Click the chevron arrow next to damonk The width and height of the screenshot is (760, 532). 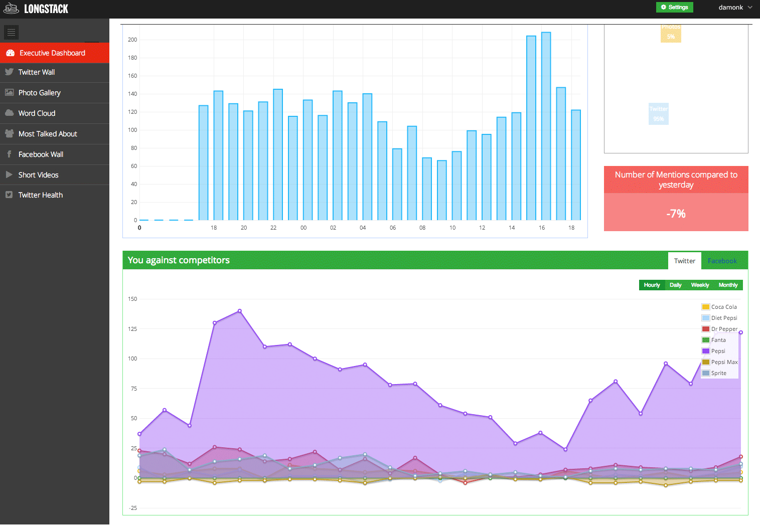point(750,8)
